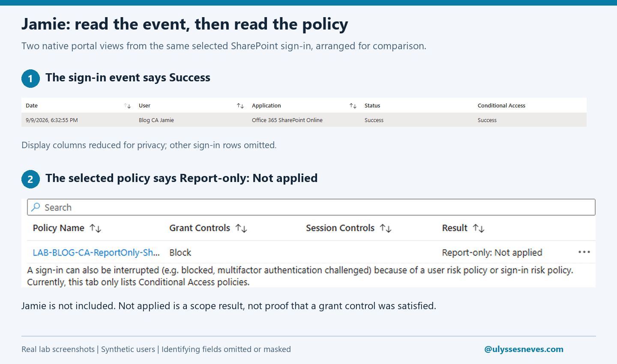Viewport: 617px width, 364px height.
Task: Click the Success value under the Status column
Action: click(x=374, y=120)
